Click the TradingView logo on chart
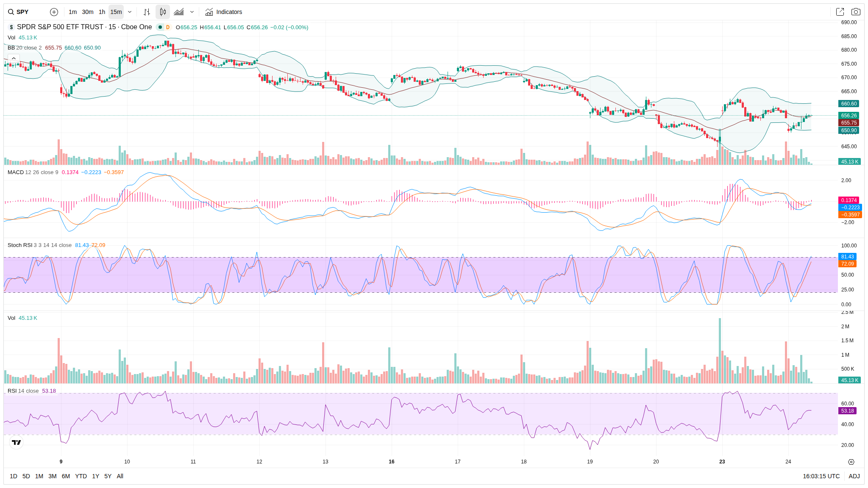 click(x=17, y=442)
